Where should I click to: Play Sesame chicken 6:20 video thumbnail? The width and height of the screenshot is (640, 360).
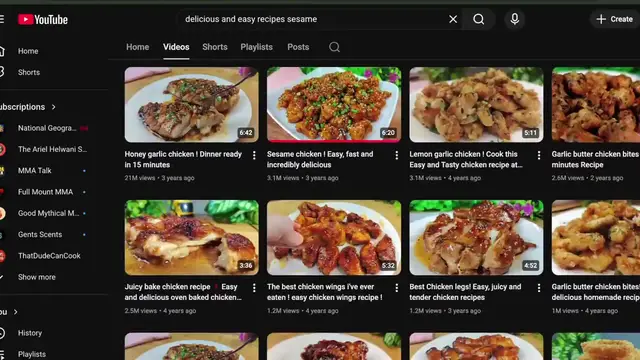(334, 105)
